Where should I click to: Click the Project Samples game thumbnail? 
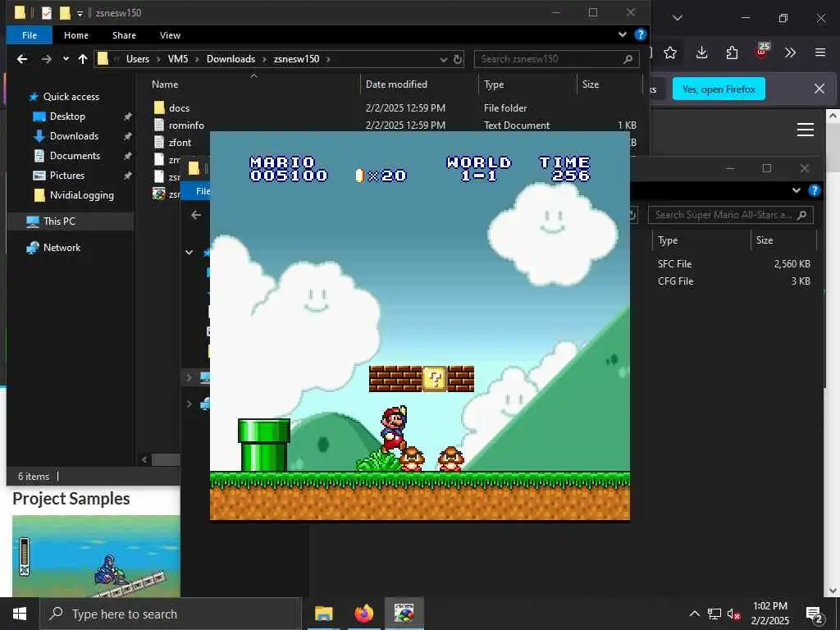pos(96,556)
